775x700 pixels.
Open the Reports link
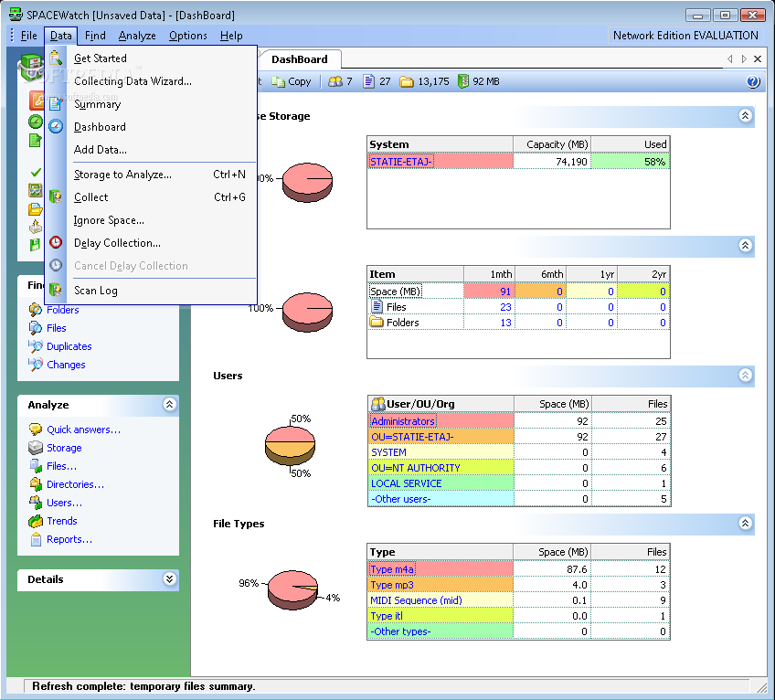[x=69, y=539]
